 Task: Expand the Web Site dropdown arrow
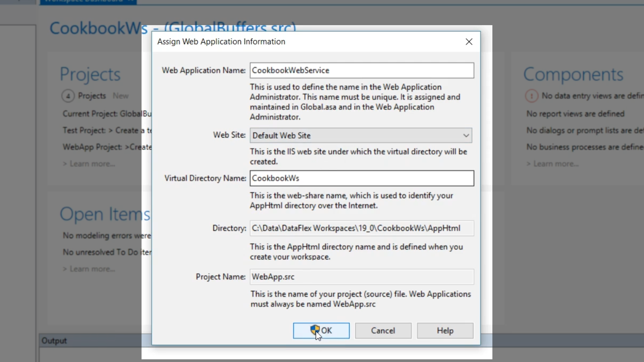tap(466, 135)
